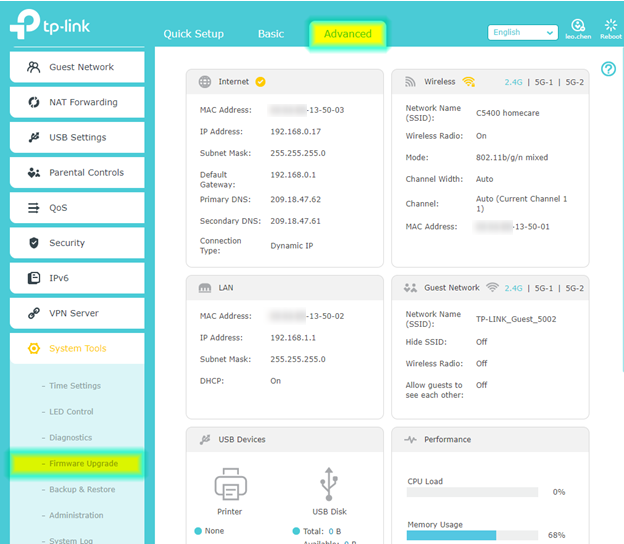This screenshot has height=544, width=624.
Task: Click the 802.11b/g/n mixed mode value
Action: point(512,158)
